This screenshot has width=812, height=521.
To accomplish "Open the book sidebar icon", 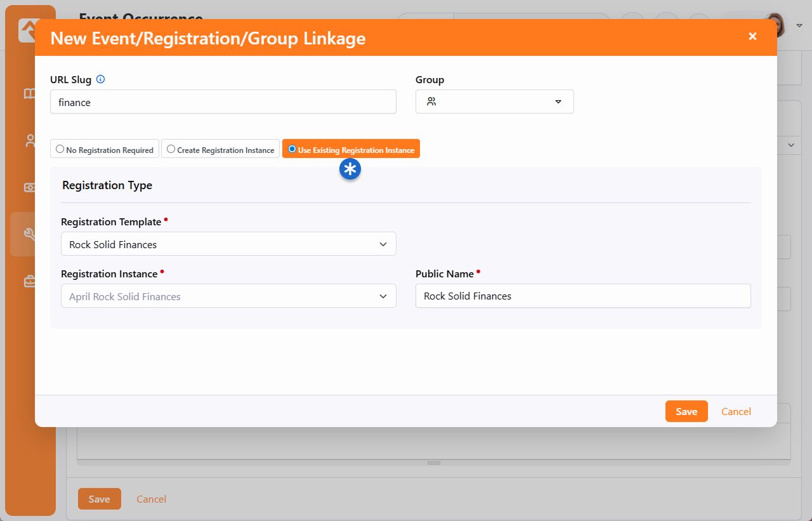I will click(x=29, y=94).
